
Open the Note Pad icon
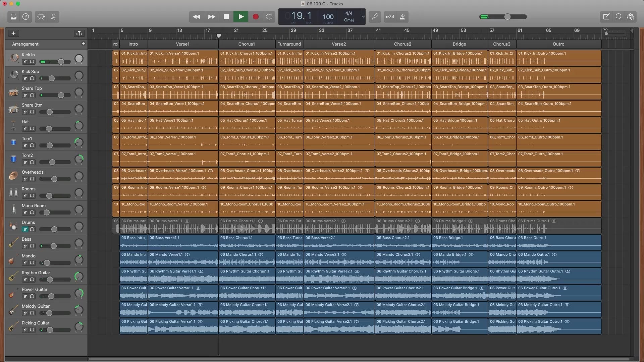coord(606,17)
